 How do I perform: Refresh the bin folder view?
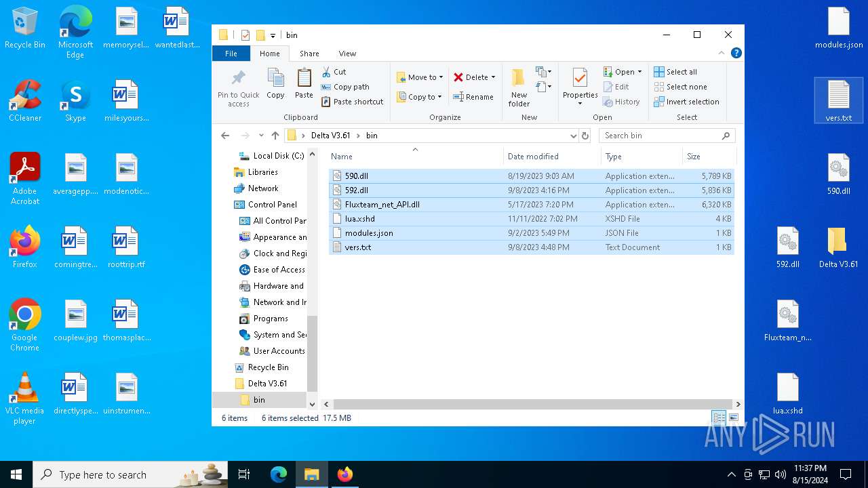585,136
